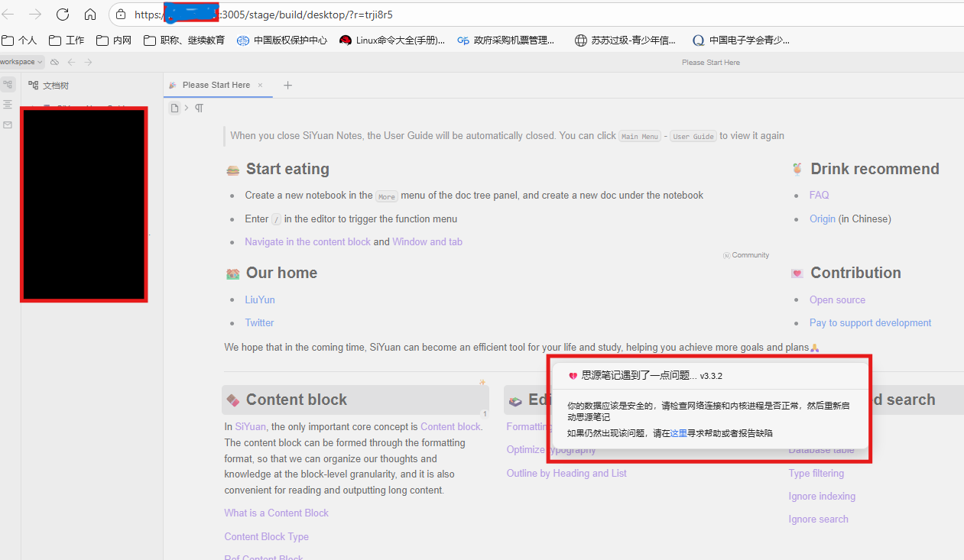This screenshot has width=964, height=560.
Task: Click the Start eating heading
Action: click(x=287, y=169)
